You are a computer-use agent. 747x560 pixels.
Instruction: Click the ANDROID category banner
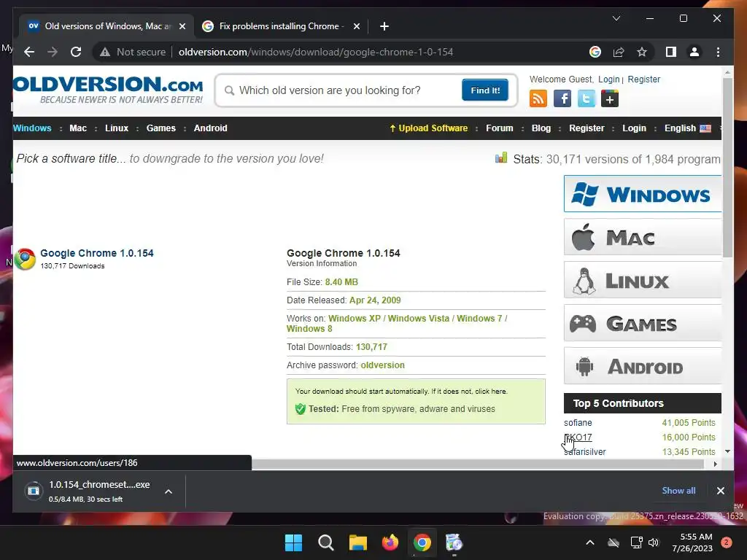click(x=643, y=366)
